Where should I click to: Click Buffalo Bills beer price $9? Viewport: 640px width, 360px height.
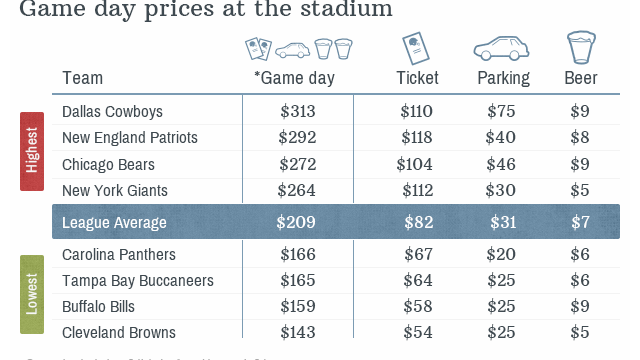[x=580, y=307]
